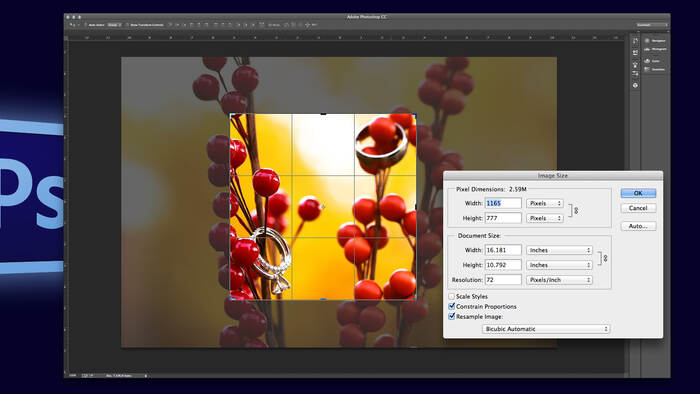This screenshot has height=394, width=700.
Task: Open the Pixels/Inch resolution unit dropdown
Action: click(x=559, y=279)
